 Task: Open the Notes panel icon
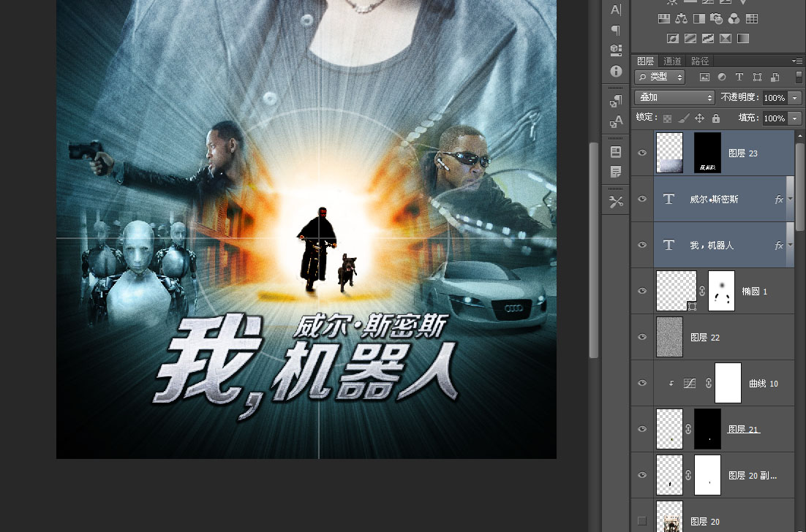click(x=616, y=172)
